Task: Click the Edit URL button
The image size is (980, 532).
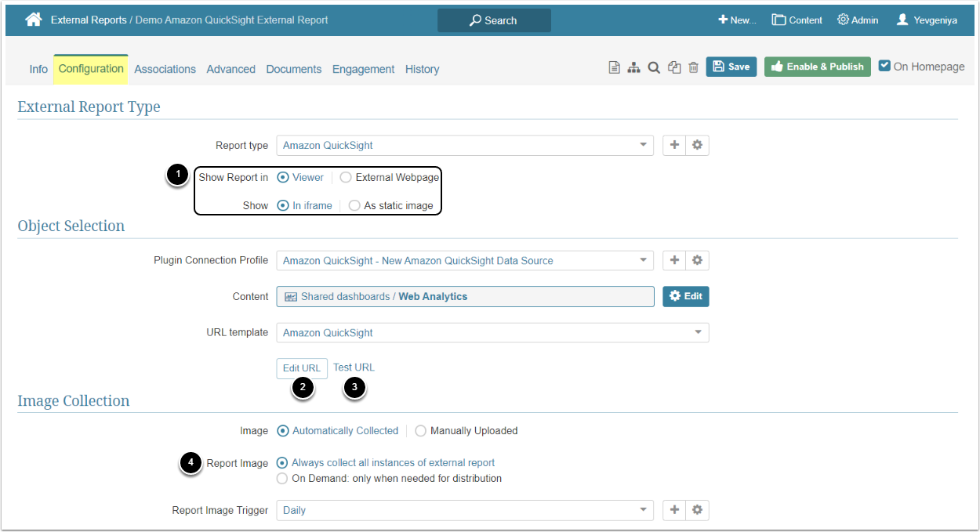Action: point(302,368)
